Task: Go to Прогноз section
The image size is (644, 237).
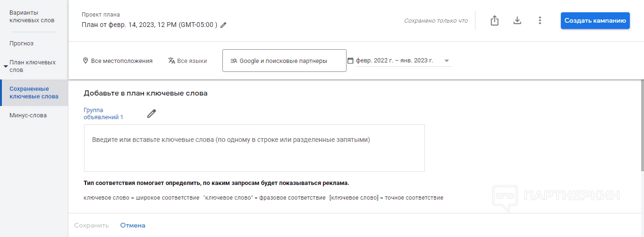Action: pos(21,44)
